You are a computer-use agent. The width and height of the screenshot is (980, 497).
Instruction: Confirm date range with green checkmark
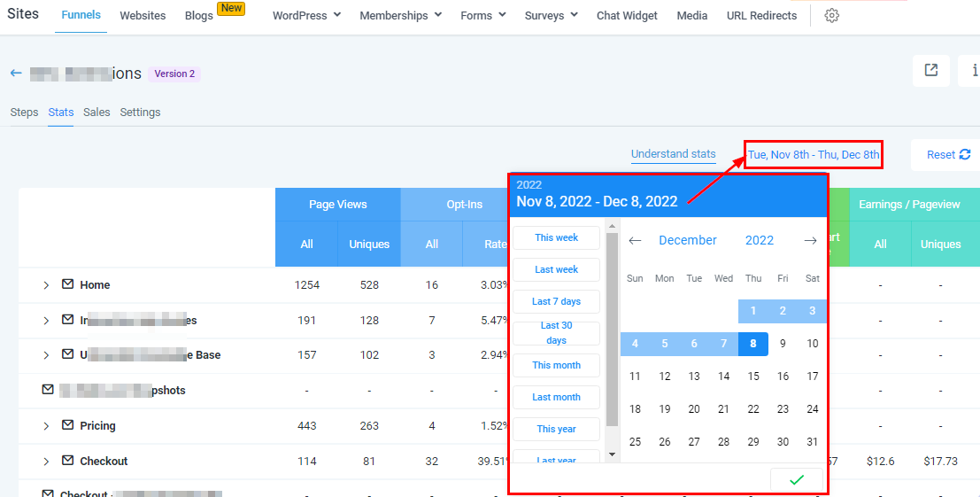796,479
